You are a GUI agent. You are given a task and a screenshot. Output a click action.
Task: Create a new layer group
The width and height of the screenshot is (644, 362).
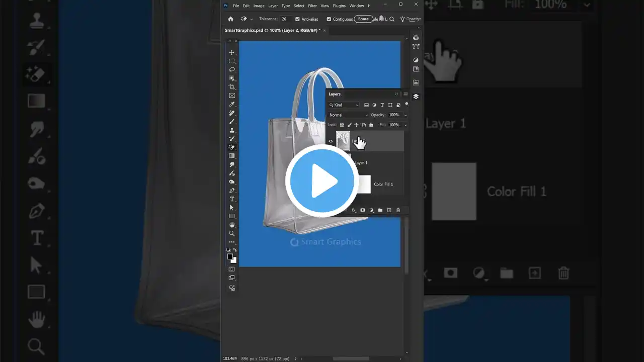pos(380,210)
